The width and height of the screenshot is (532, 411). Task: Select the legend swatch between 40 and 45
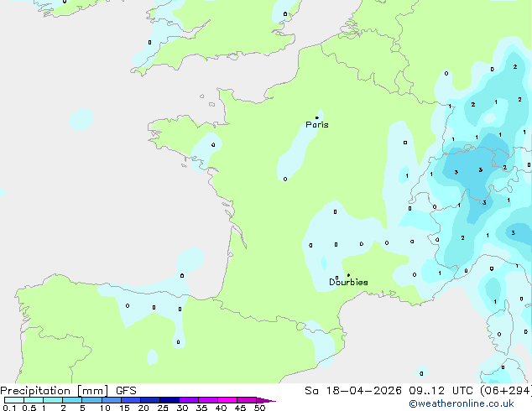click(227, 400)
